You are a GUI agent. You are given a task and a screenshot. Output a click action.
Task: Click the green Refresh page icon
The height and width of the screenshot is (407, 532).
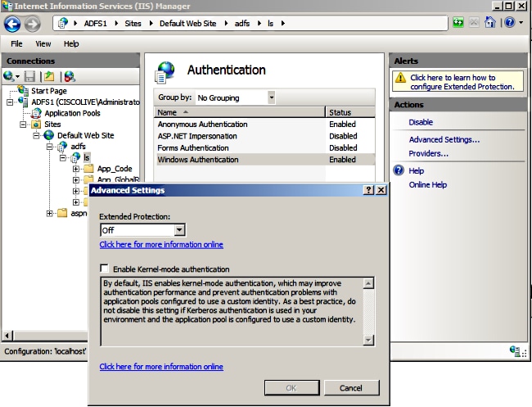[458, 23]
